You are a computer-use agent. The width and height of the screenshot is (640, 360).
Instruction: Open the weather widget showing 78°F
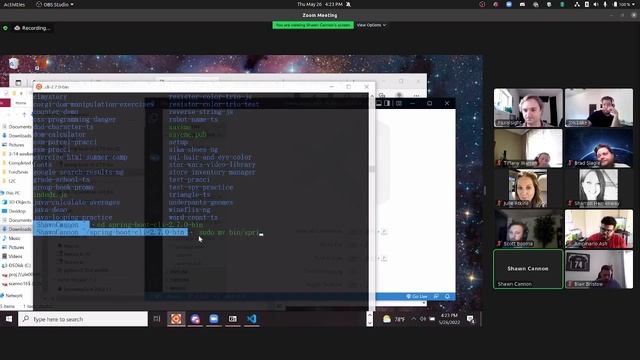[x=393, y=319]
